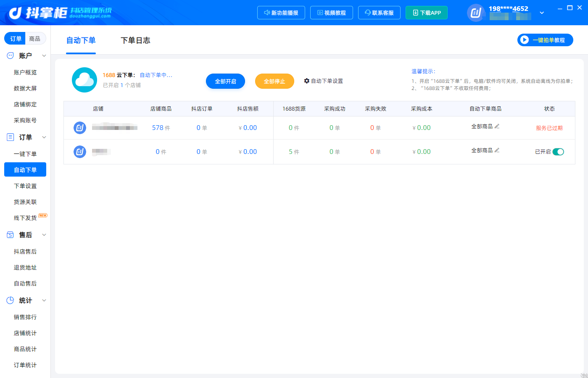Switch sidebar to 商品 mode
This screenshot has width=588, height=378.
point(35,39)
